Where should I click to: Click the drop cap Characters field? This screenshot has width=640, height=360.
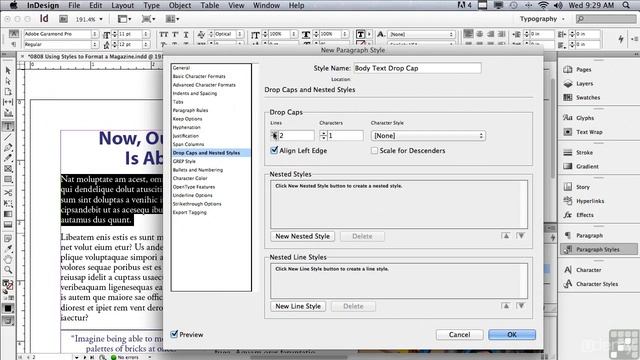pos(345,136)
